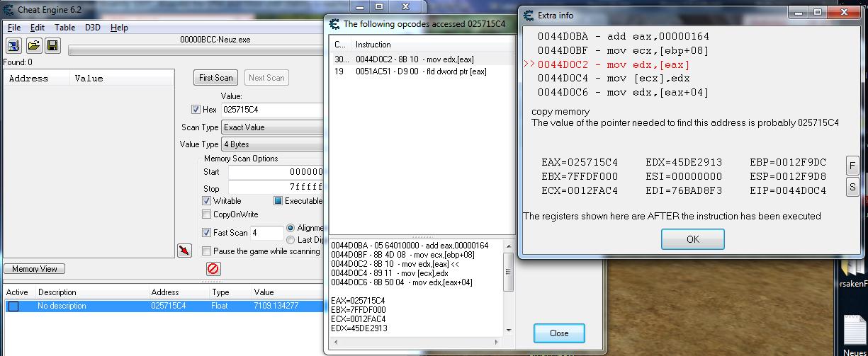Viewport: 868px width, 356px height.
Task: Open the Table menu
Action: click(64, 28)
